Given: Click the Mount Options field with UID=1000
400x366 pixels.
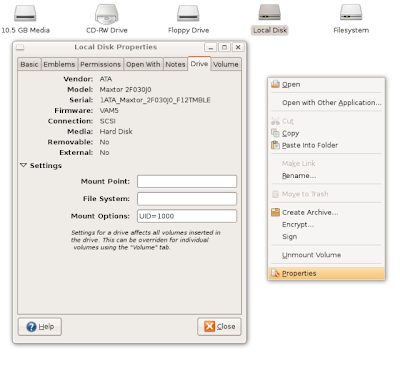Looking at the screenshot, I should (x=187, y=216).
